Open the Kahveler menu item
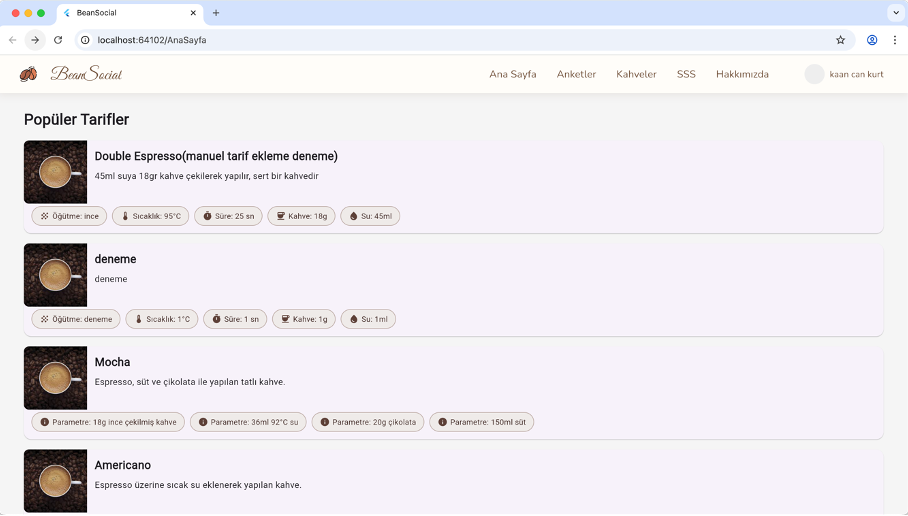Screen dimensions: 908x516 tap(636, 74)
